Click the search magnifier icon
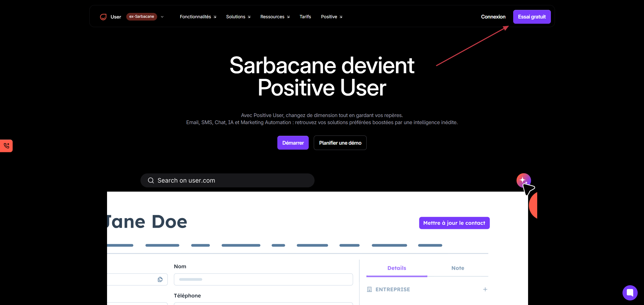644x305 pixels. (x=151, y=180)
